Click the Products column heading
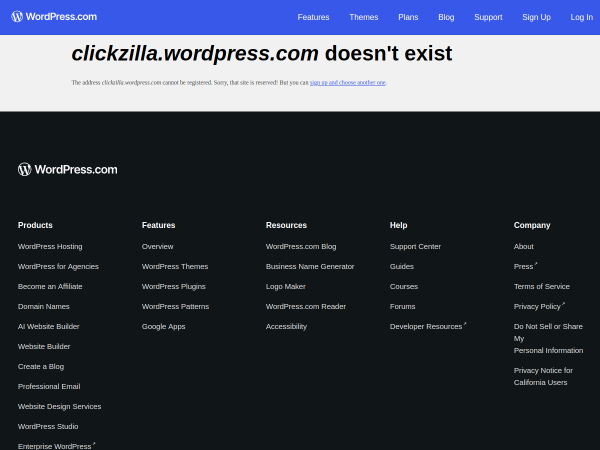The width and height of the screenshot is (600, 450). (x=35, y=225)
